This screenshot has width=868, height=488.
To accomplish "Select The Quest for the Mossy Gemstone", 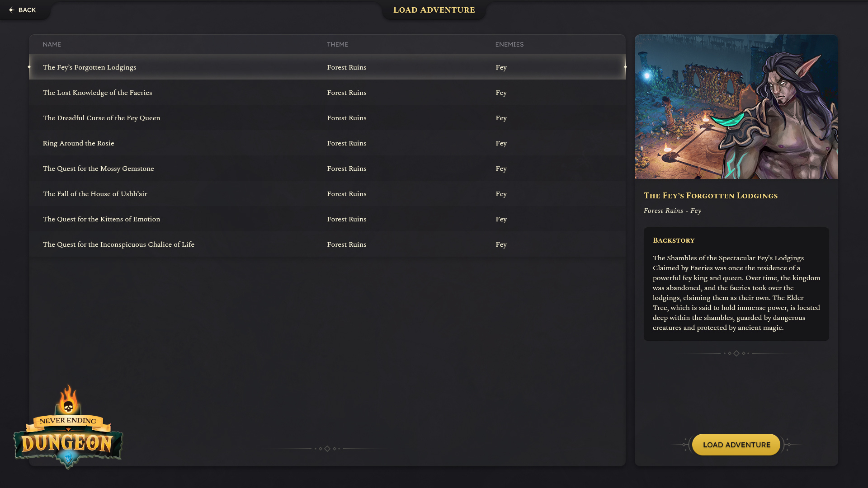I will pyautogui.click(x=327, y=169).
